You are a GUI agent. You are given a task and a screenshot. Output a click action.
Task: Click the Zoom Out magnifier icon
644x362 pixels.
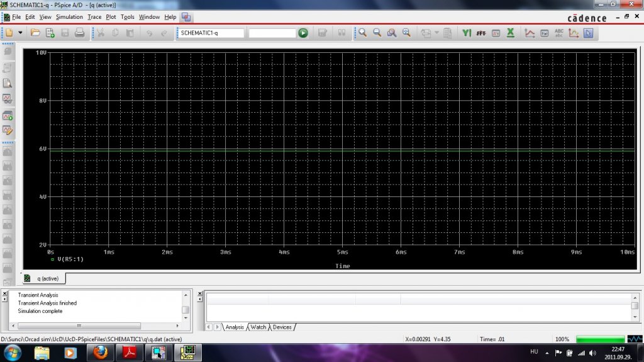[x=377, y=33]
